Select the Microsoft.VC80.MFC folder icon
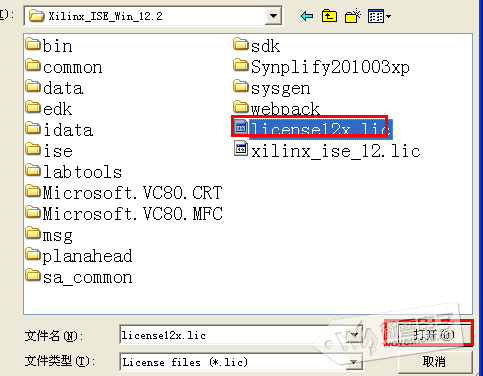Viewport: 483px width, 376px height. (33, 212)
